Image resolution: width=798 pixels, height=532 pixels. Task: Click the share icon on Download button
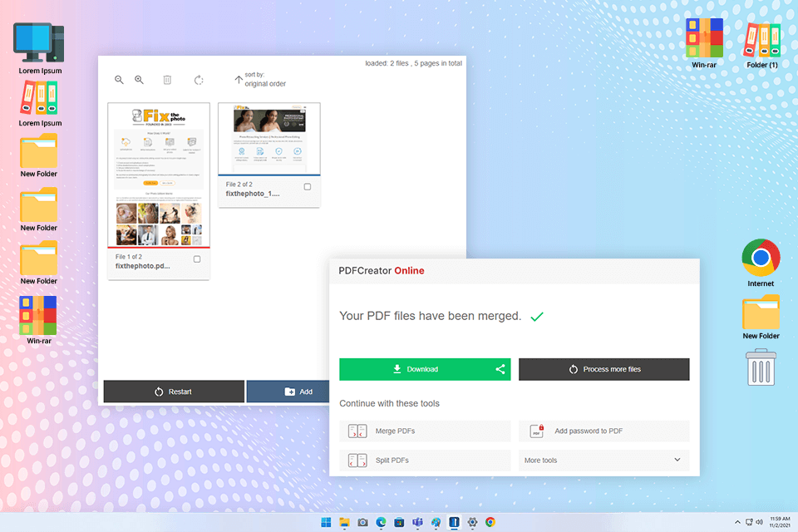[x=500, y=369]
